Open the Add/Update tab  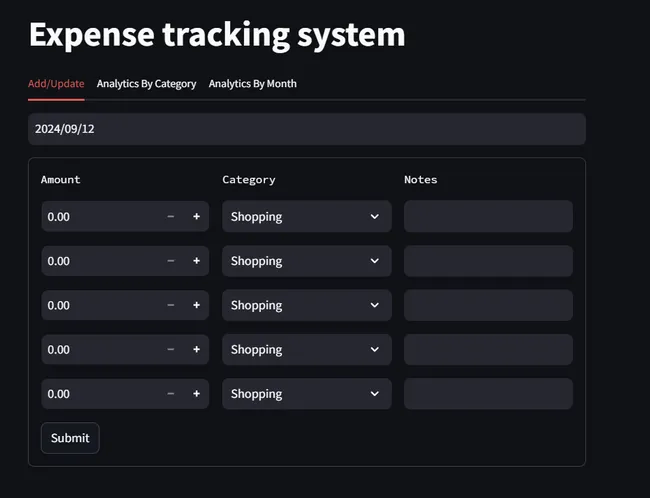click(x=56, y=84)
